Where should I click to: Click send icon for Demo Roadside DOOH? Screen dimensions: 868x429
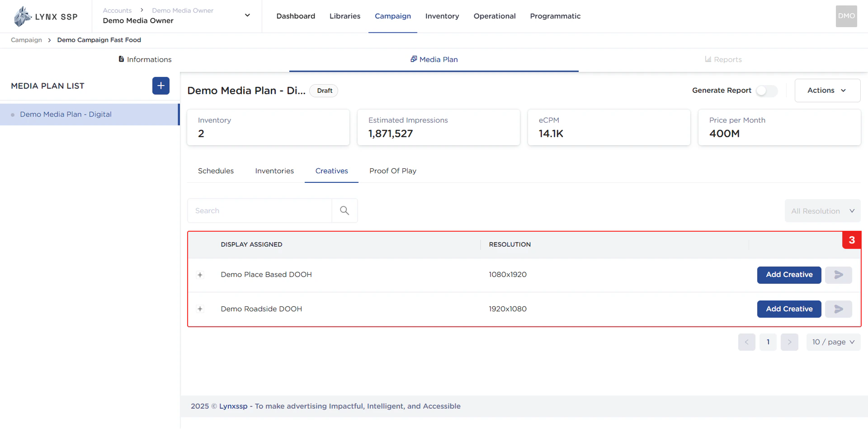point(838,309)
